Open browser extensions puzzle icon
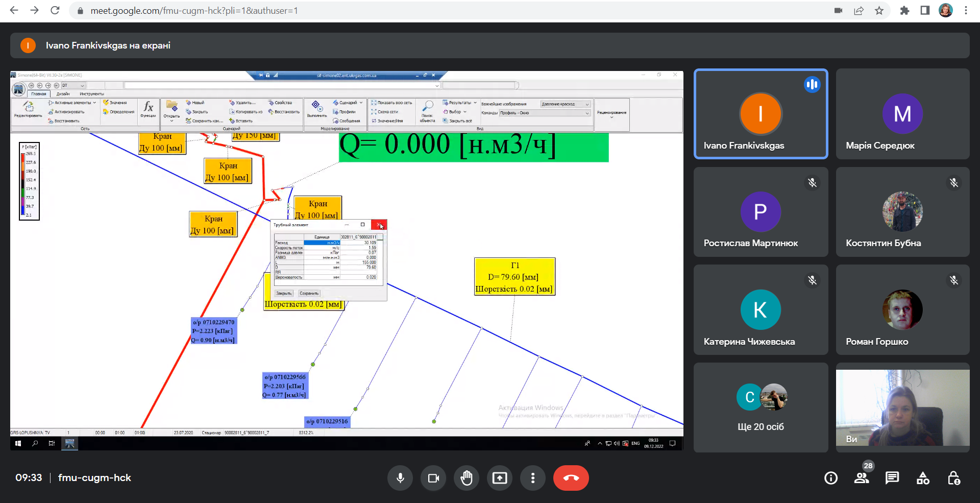Screen dimensions: 980x503 pyautogui.click(x=904, y=11)
